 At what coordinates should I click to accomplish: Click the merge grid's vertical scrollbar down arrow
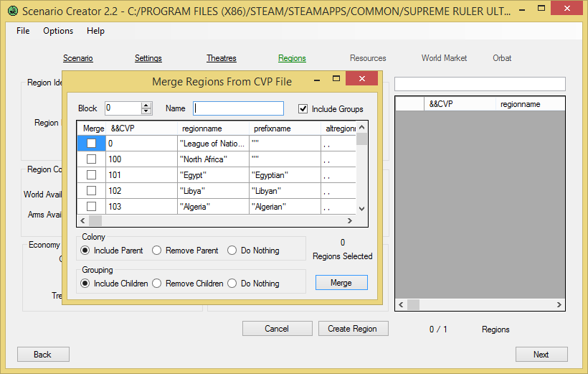361,209
